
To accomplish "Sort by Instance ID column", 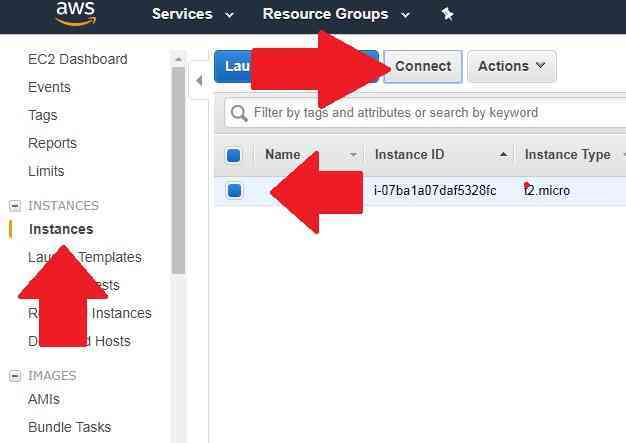I will 409,154.
